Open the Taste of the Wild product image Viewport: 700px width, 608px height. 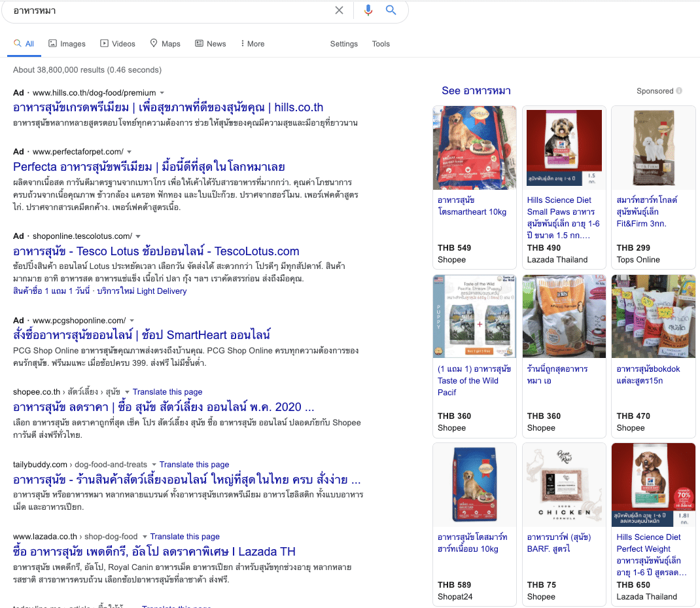pos(474,316)
